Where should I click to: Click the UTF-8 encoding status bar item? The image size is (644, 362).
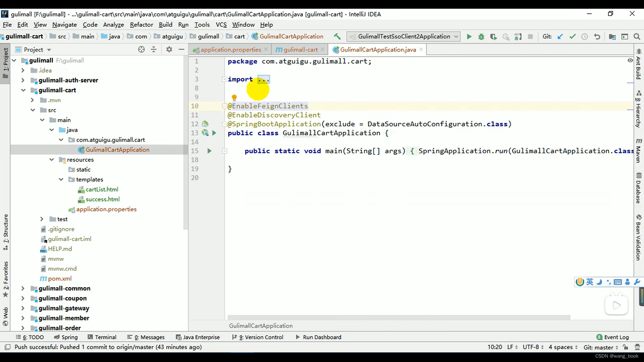531,347
